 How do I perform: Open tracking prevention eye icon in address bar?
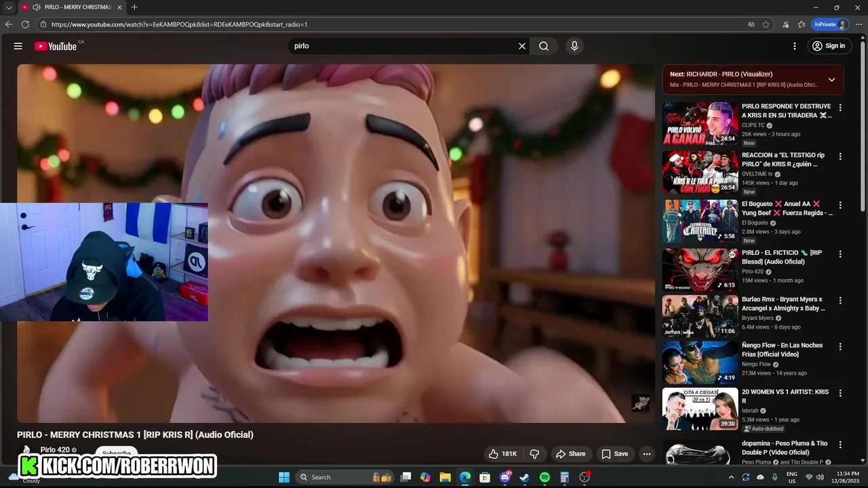751,24
